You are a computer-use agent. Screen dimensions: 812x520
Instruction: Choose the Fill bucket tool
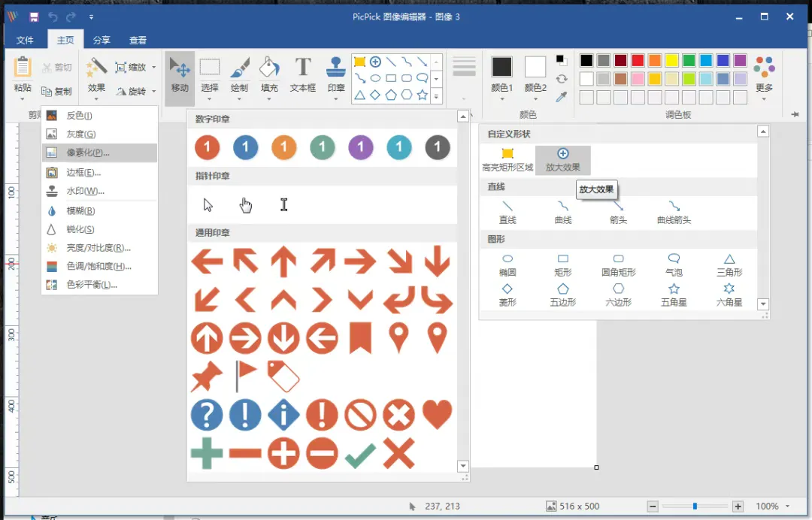[269, 76]
